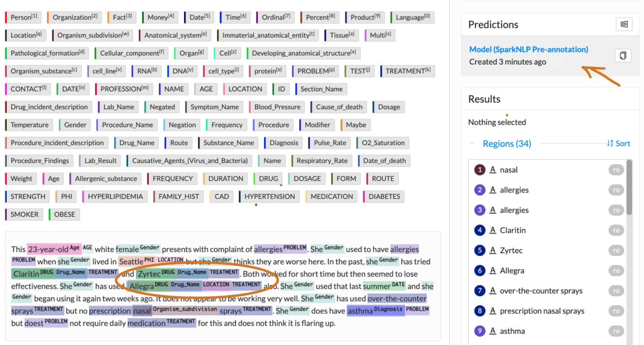Click the annotated summer text span
Viewport: 644px width, 345px height.
[x=377, y=286]
